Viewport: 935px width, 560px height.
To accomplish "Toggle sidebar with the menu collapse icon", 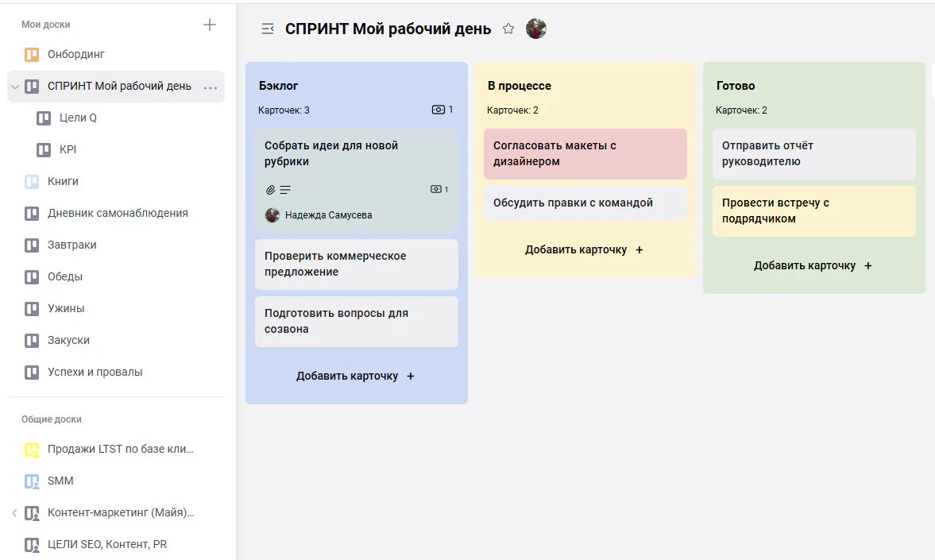I will click(x=268, y=29).
